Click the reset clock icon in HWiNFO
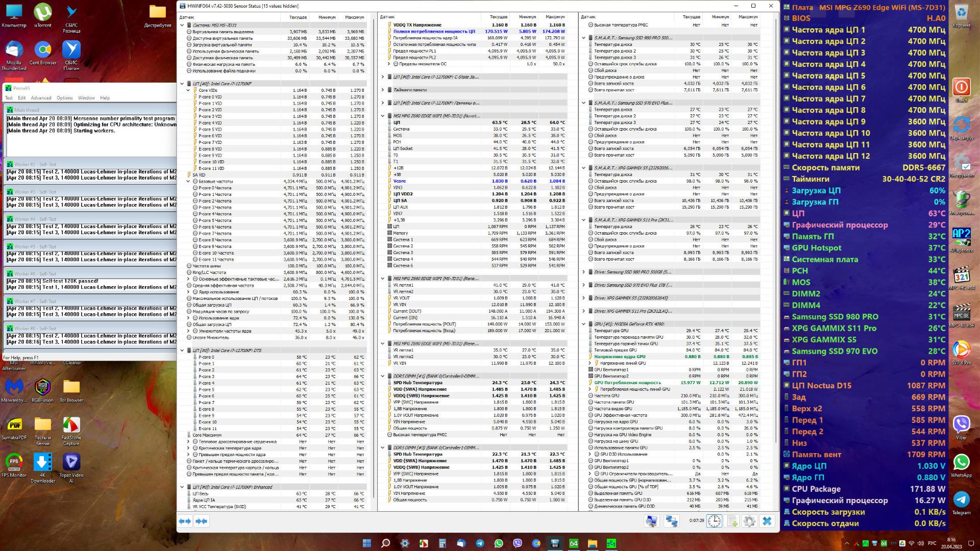980x551 pixels. click(714, 521)
